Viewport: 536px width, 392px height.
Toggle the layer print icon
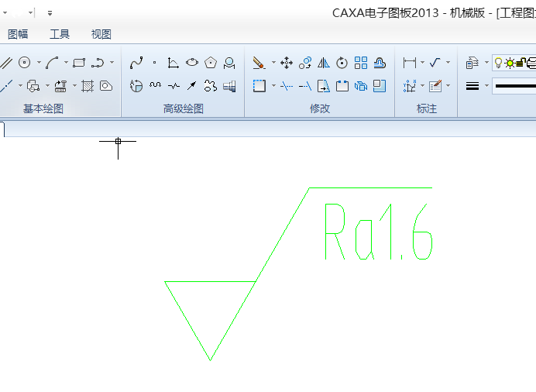531,64
